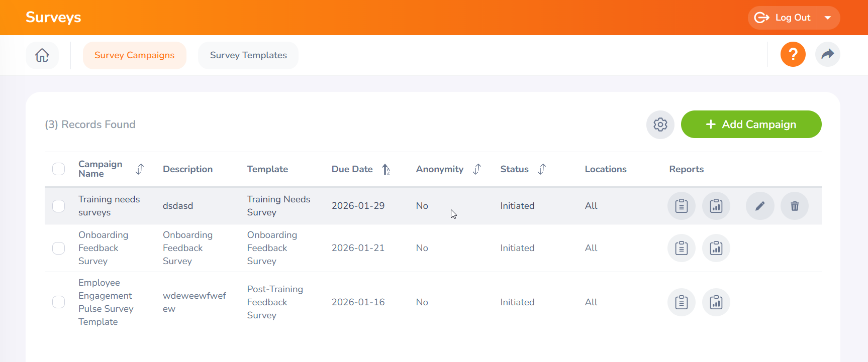The width and height of the screenshot is (868, 362).
Task: Check the Onboarding Feedback Survey row checkbox
Action: (x=59, y=248)
